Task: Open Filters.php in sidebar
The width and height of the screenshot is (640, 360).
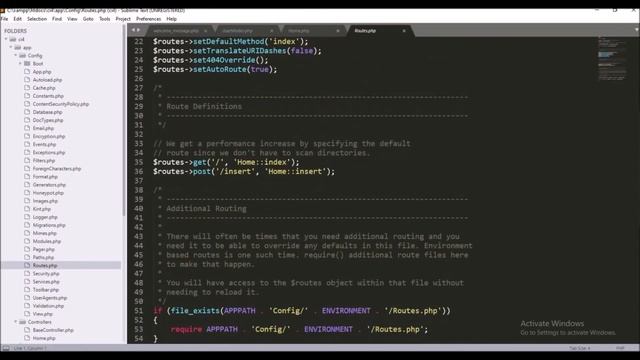Action: coord(44,161)
